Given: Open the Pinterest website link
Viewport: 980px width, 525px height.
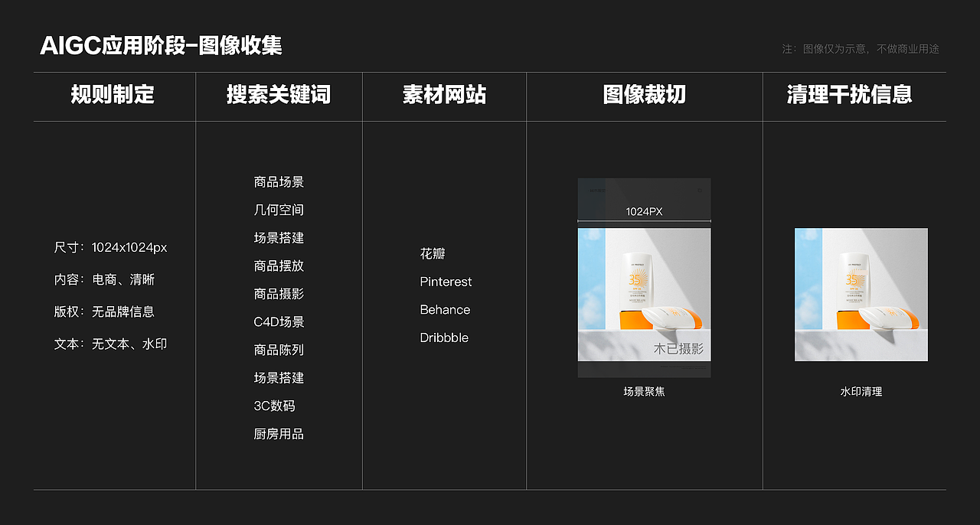Looking at the screenshot, I should pos(446,282).
